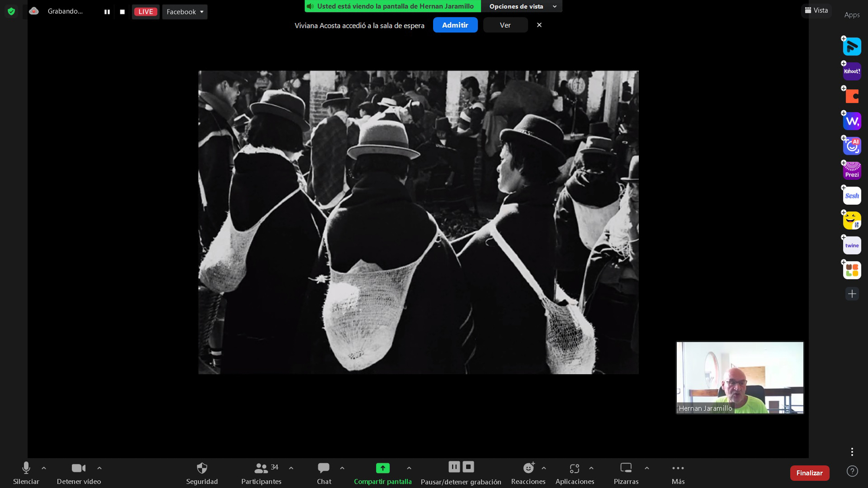Expand audio options arrow beside Silenciar
The image size is (868, 488).
(44, 468)
